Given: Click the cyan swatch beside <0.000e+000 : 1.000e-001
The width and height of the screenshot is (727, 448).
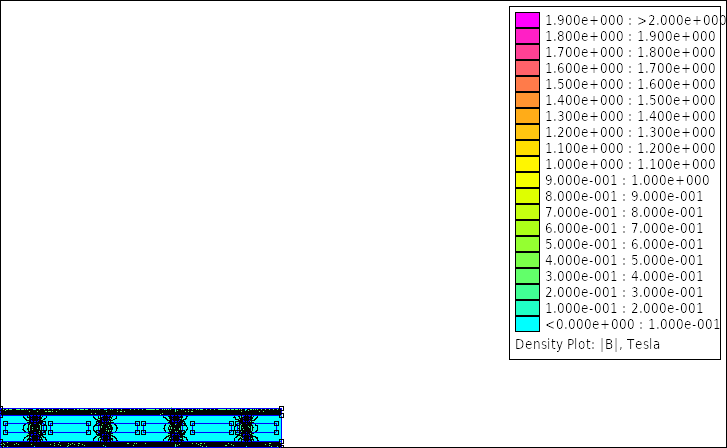Looking at the screenshot, I should 528,324.
